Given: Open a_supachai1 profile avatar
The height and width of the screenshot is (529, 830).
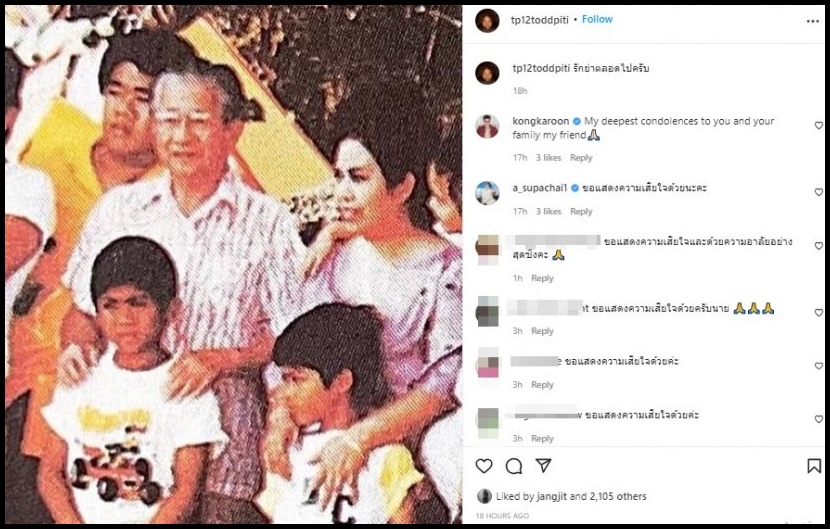Looking at the screenshot, I should pyautogui.click(x=487, y=193).
